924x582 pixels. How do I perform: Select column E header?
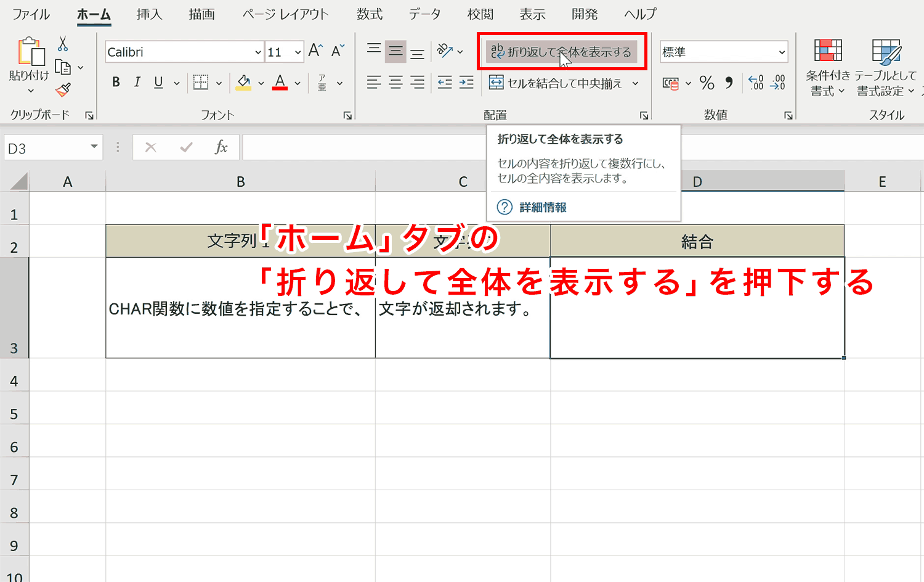[x=882, y=182]
